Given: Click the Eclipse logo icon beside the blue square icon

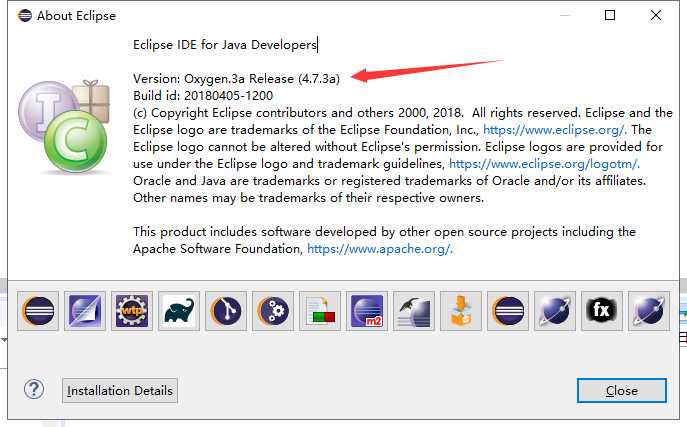Looking at the screenshot, I should (x=38, y=311).
